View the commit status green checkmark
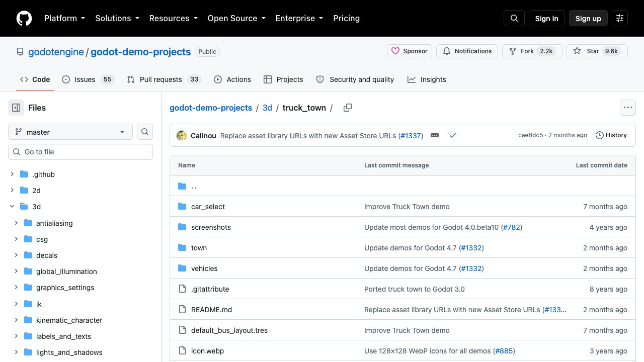 click(453, 135)
